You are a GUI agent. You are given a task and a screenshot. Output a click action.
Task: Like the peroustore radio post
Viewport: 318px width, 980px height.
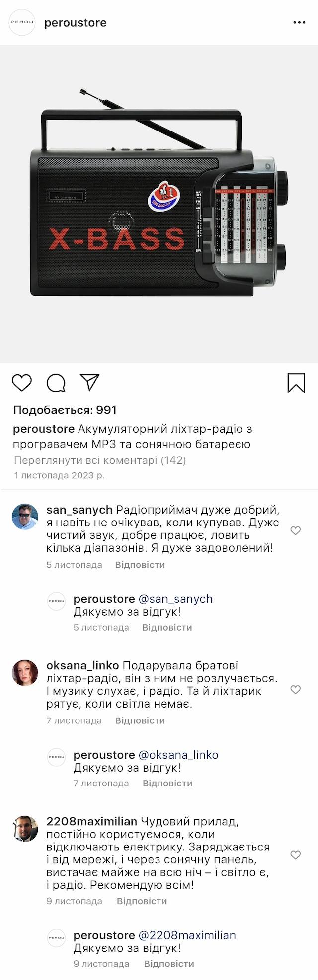coord(22,383)
